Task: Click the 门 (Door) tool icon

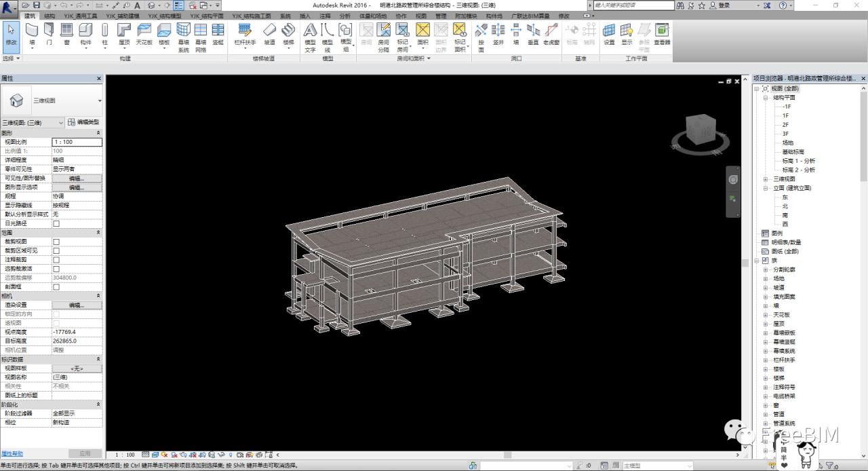Action: 49,34
